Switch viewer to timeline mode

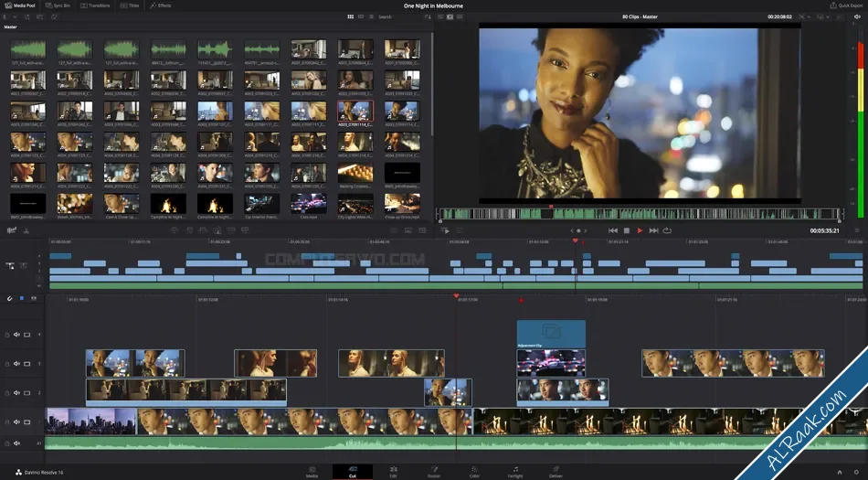click(x=460, y=17)
